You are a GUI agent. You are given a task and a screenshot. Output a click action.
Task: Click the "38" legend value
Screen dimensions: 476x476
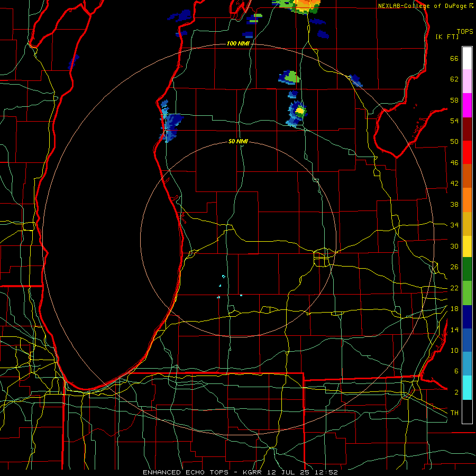(x=454, y=204)
